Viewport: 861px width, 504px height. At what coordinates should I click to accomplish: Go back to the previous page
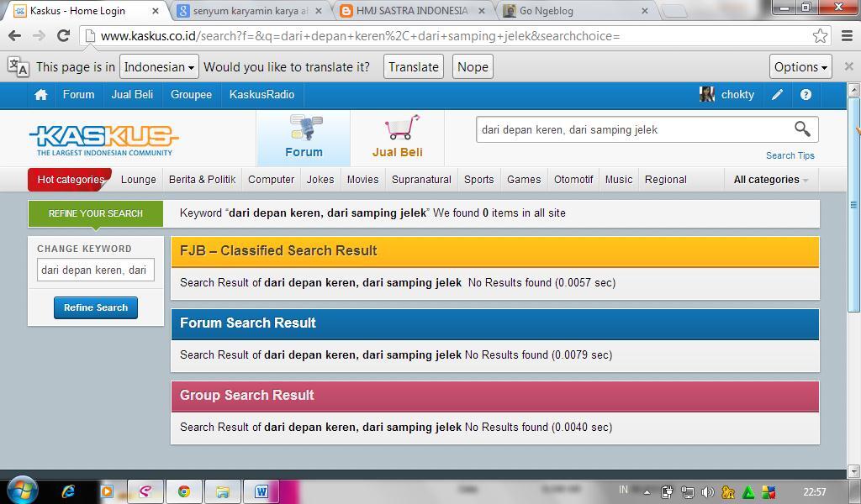(x=15, y=35)
